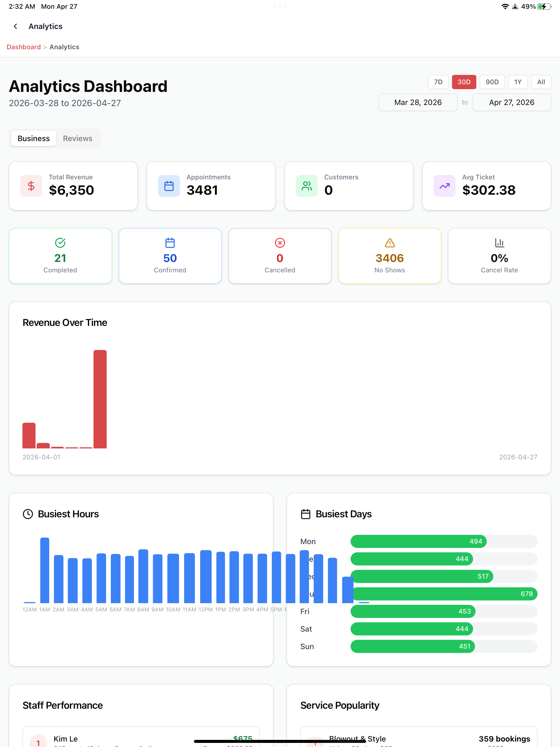Viewport: 560px width, 747px height.
Task: Select the 1Y time range
Action: [518, 82]
